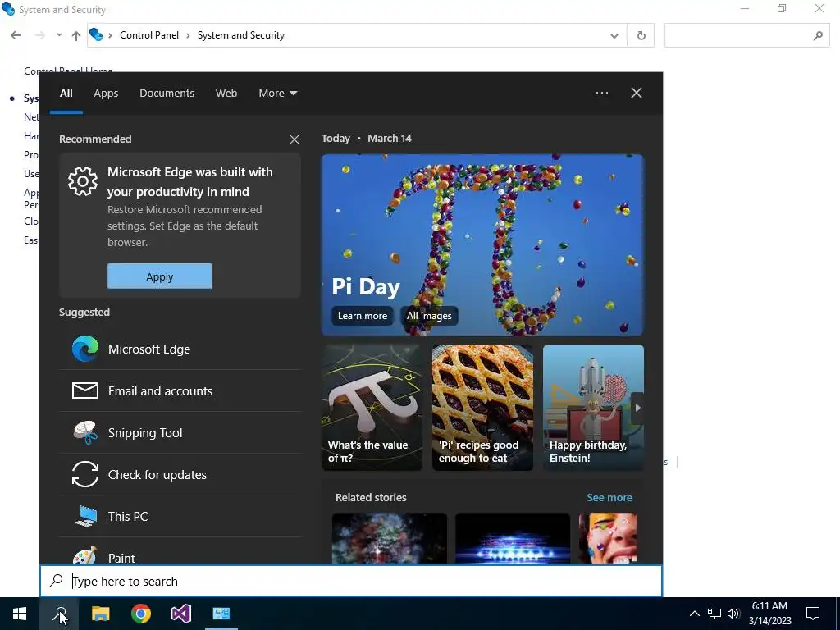The height and width of the screenshot is (630, 840).
Task: Apply recommended Edge settings
Action: (160, 276)
